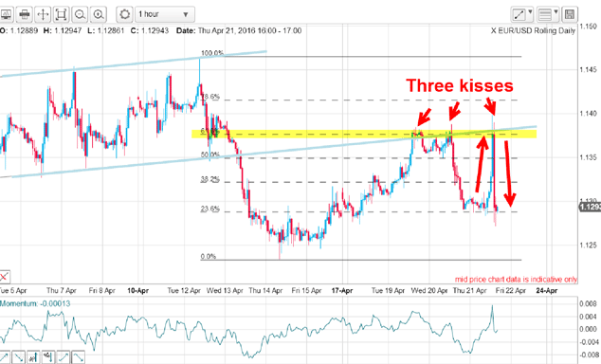Click the mid price chart data notice
Viewport: 601px width, 364px height.
click(x=516, y=280)
